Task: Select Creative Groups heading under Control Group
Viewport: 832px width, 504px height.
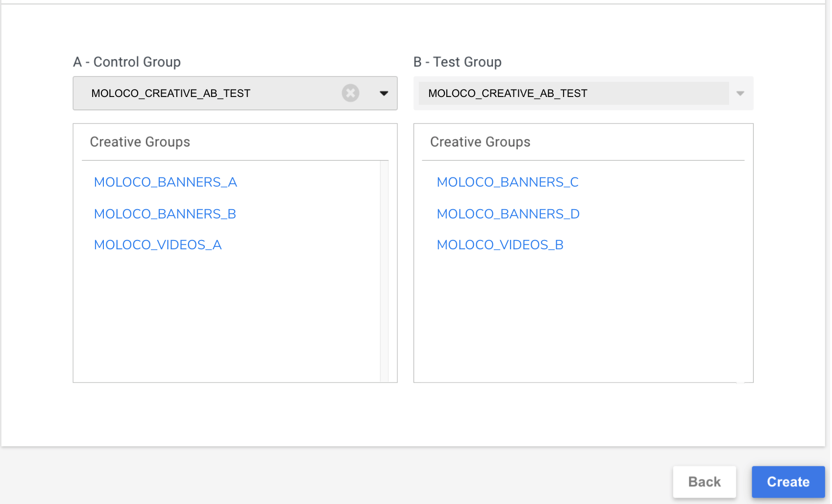Action: pyautogui.click(x=140, y=142)
